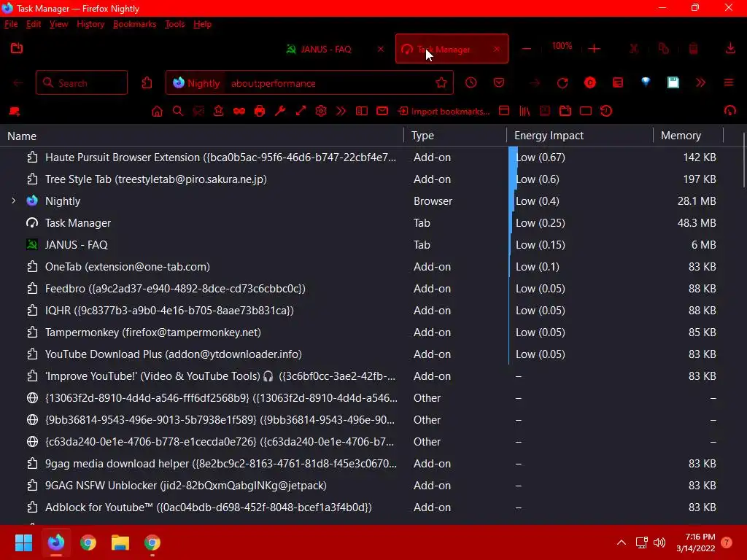Viewport: 747px width, 560px height.
Task: Open History via the clock icon
Action: point(471,83)
